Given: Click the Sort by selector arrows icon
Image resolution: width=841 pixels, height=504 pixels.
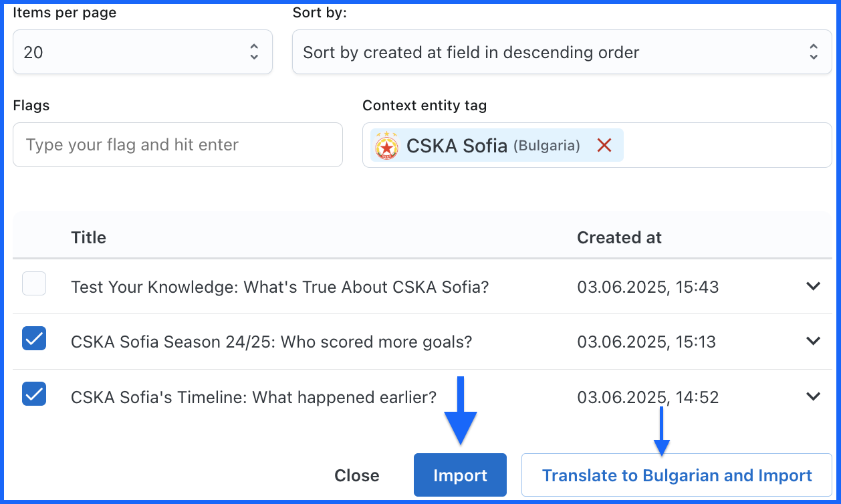Looking at the screenshot, I should (x=813, y=52).
